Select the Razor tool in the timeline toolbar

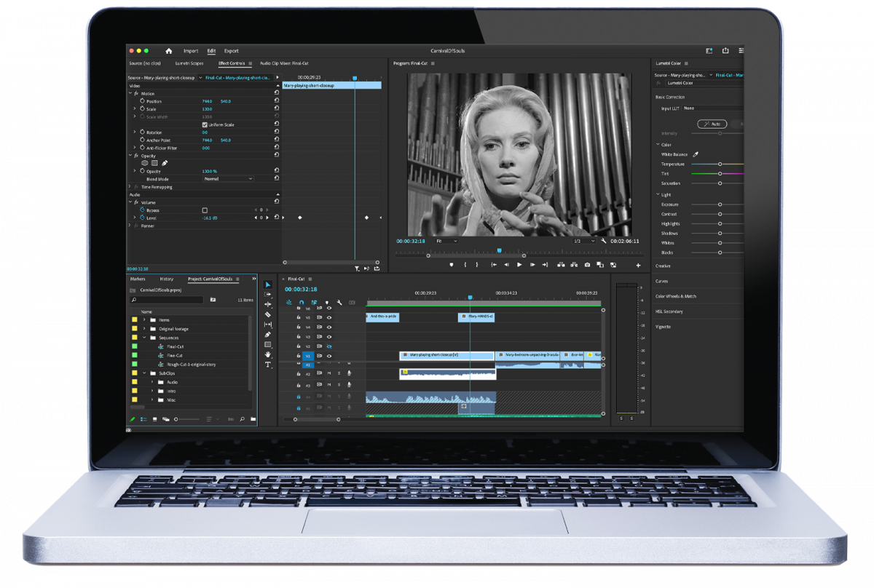point(267,314)
